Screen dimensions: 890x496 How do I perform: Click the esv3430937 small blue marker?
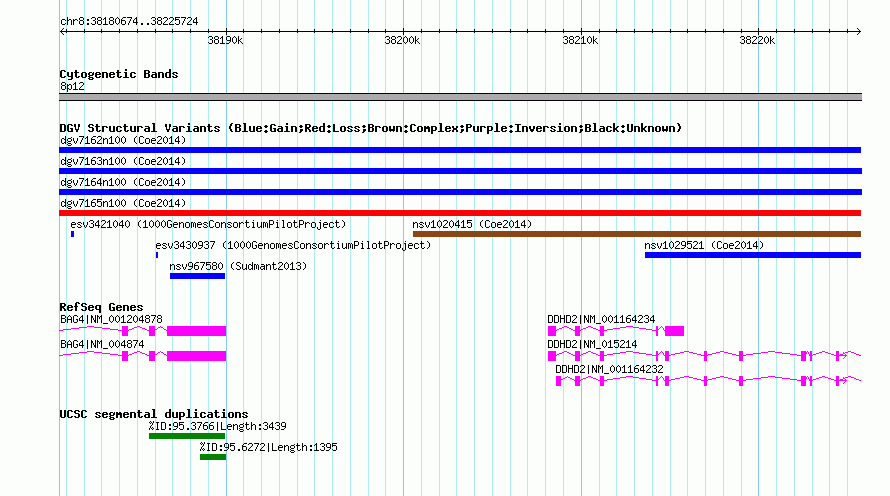coord(157,255)
